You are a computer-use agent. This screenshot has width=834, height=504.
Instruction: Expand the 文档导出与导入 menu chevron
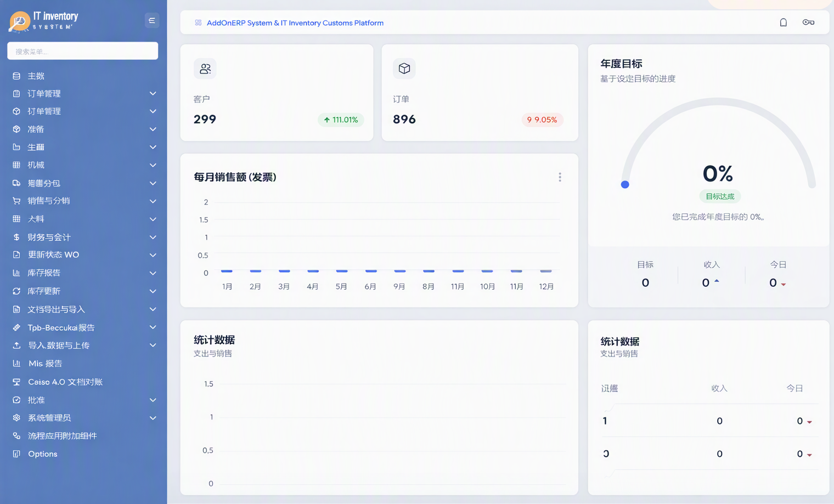pyautogui.click(x=153, y=309)
